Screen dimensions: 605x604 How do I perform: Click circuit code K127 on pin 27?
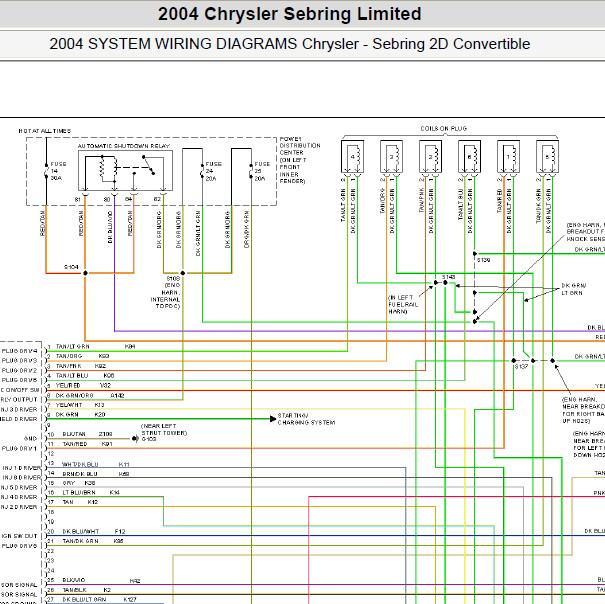(x=130, y=599)
